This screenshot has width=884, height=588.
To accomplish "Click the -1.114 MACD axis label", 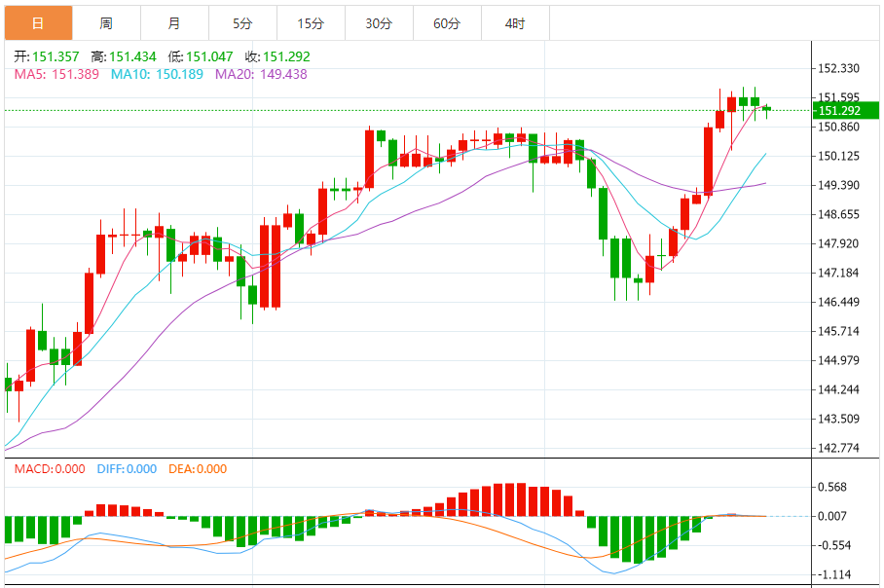I will [x=833, y=575].
